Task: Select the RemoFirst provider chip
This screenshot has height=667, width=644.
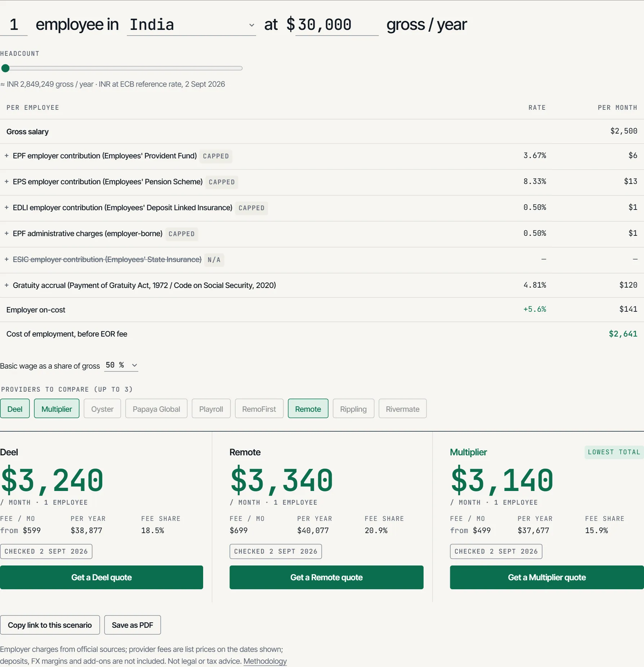Action: 259,409
